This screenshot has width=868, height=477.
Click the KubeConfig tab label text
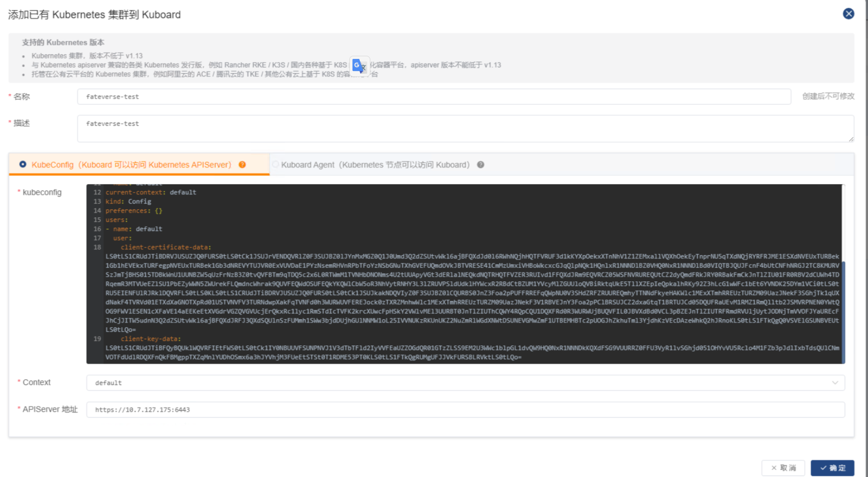tap(131, 165)
